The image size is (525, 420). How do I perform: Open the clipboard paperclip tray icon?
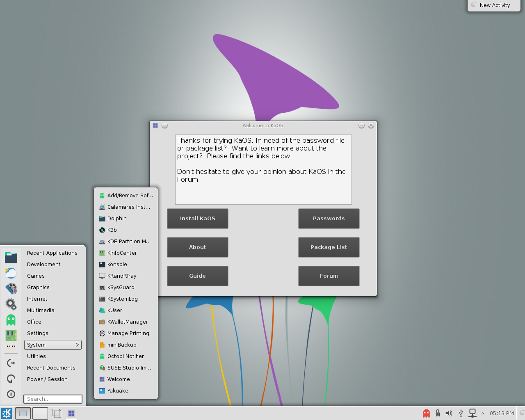438,413
